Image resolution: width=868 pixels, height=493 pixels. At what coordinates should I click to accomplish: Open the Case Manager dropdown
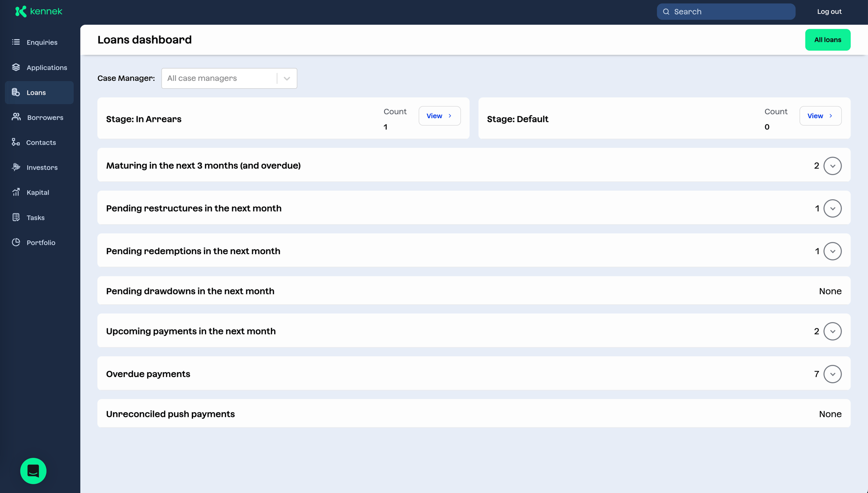click(229, 78)
